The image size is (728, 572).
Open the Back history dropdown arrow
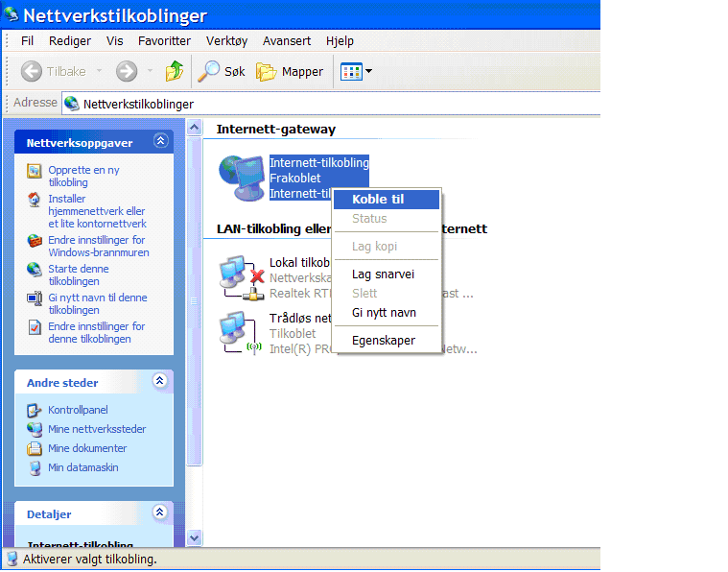coord(99,71)
